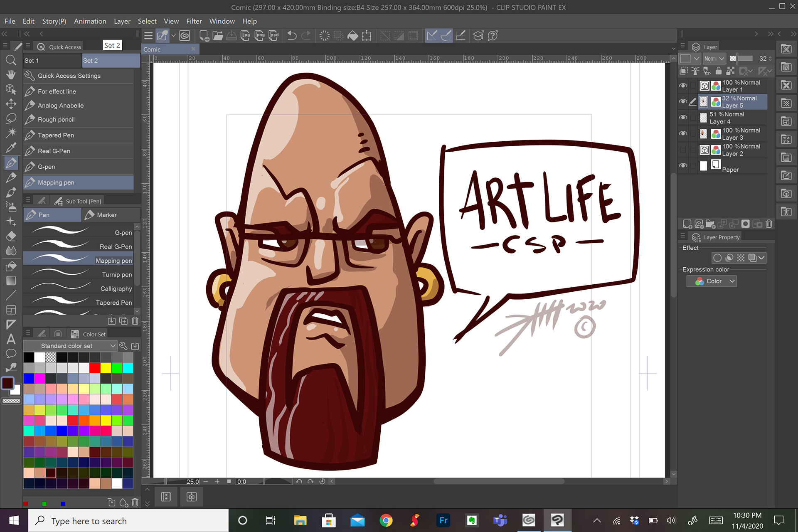Select Rough pencil from Quick Access
This screenshot has height=532, width=798.
pyautogui.click(x=79, y=120)
